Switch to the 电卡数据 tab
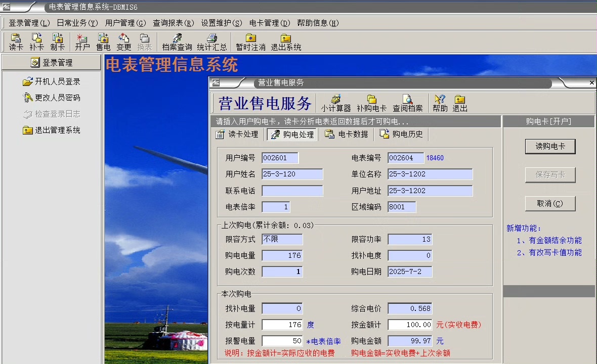597x364 pixels. [x=347, y=134]
